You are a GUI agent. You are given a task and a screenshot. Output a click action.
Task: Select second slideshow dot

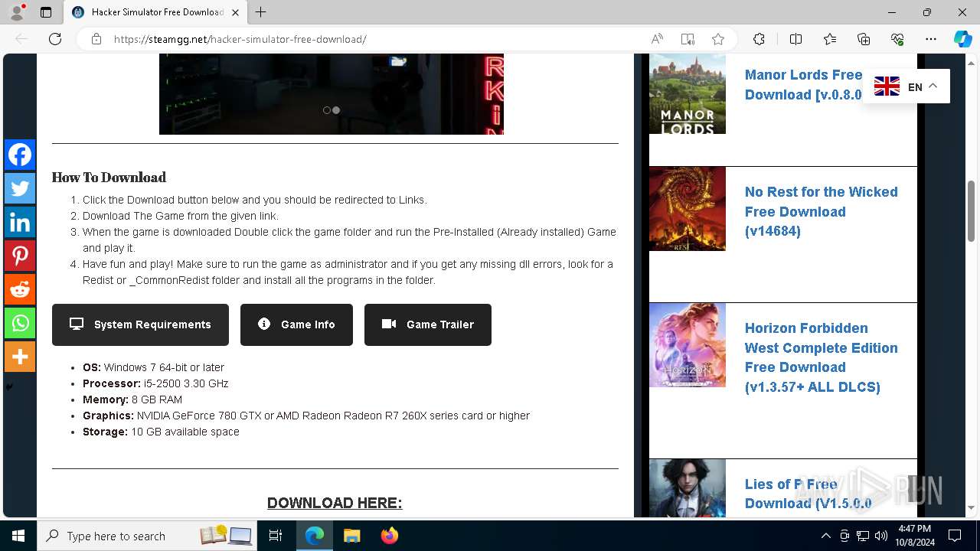point(336,110)
